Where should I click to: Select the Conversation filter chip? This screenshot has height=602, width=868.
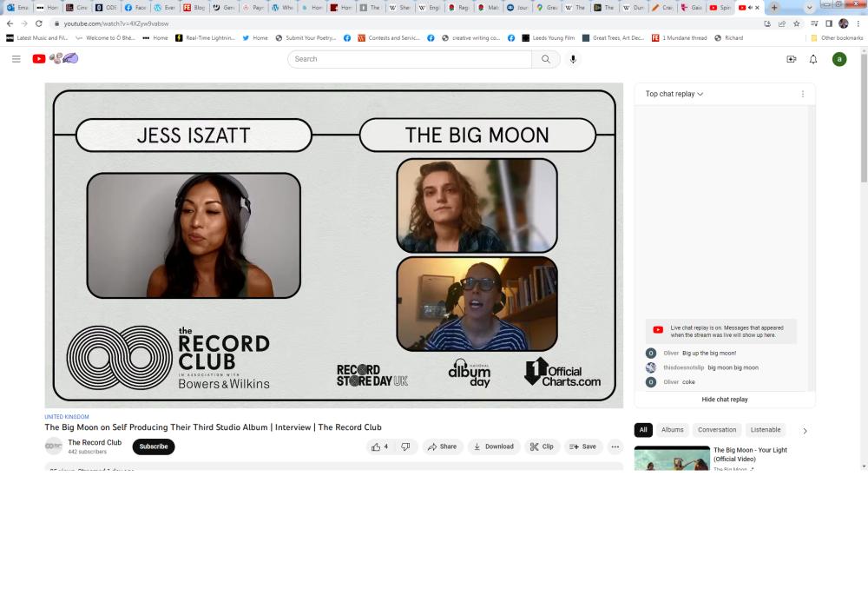(x=717, y=430)
